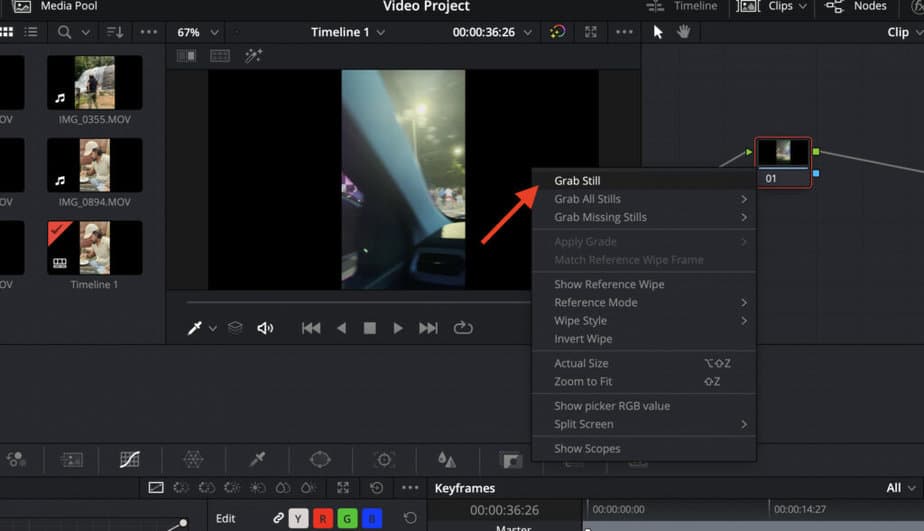Select the IMG_0894.MOV clip thumbnail
This screenshot has width=924, height=531.
point(94,165)
